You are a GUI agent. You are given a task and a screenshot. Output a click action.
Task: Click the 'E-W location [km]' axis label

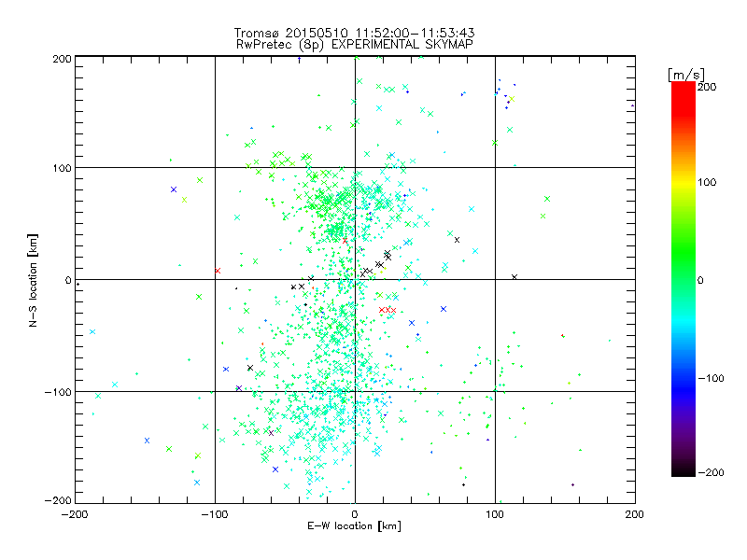coord(354,526)
